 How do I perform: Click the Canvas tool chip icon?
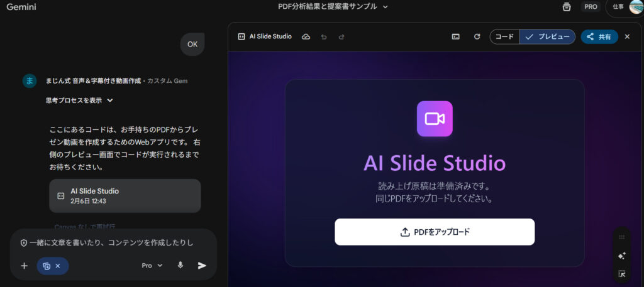pos(47,266)
